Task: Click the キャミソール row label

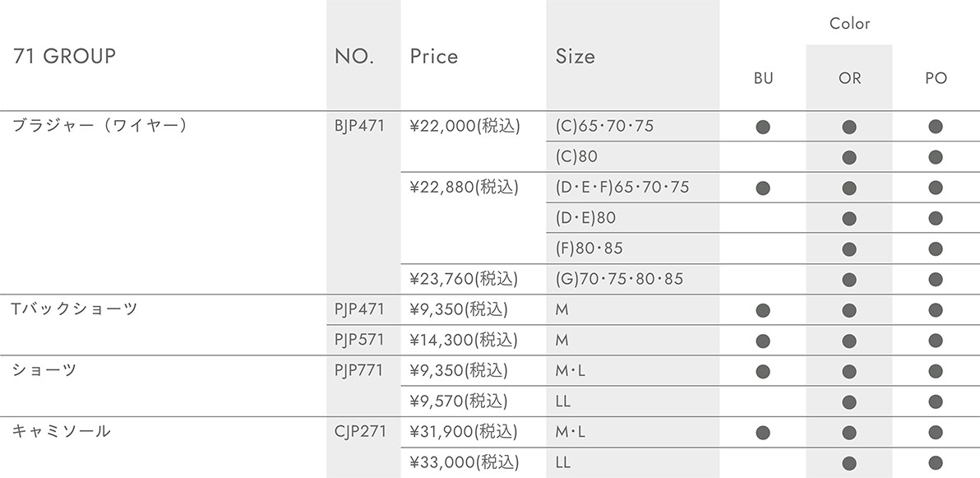Action: 61,431
